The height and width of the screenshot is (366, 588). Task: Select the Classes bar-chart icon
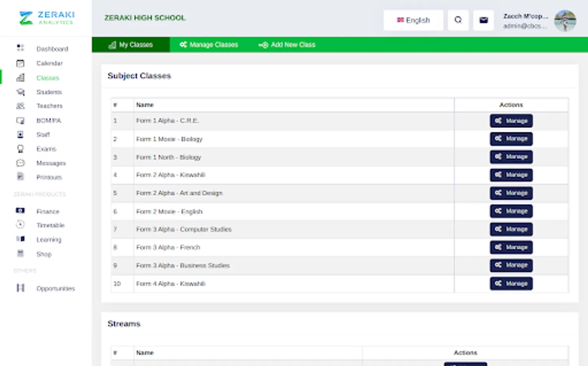click(x=20, y=78)
